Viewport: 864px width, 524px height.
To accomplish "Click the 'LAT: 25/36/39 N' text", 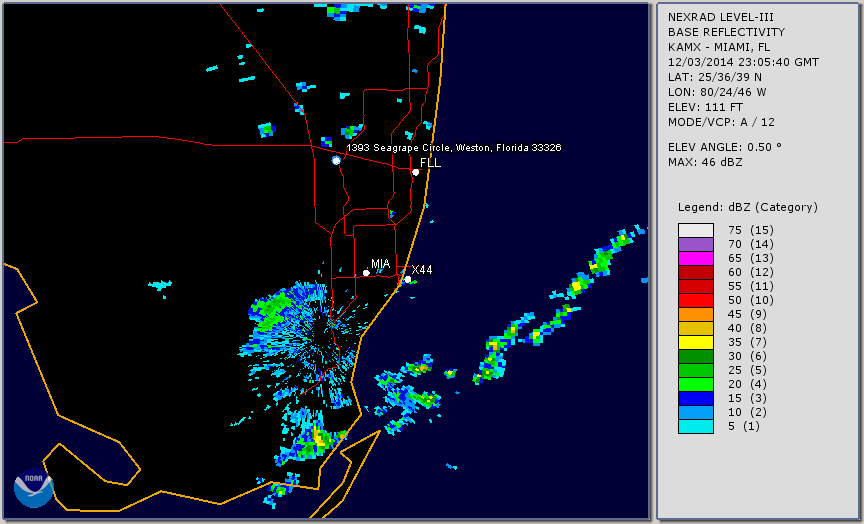I will [x=715, y=77].
